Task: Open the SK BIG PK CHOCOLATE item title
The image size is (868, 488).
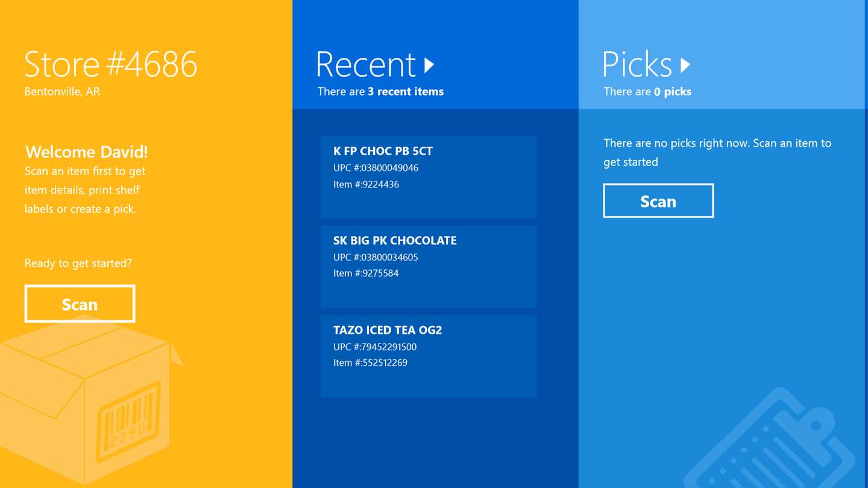Action: [395, 240]
